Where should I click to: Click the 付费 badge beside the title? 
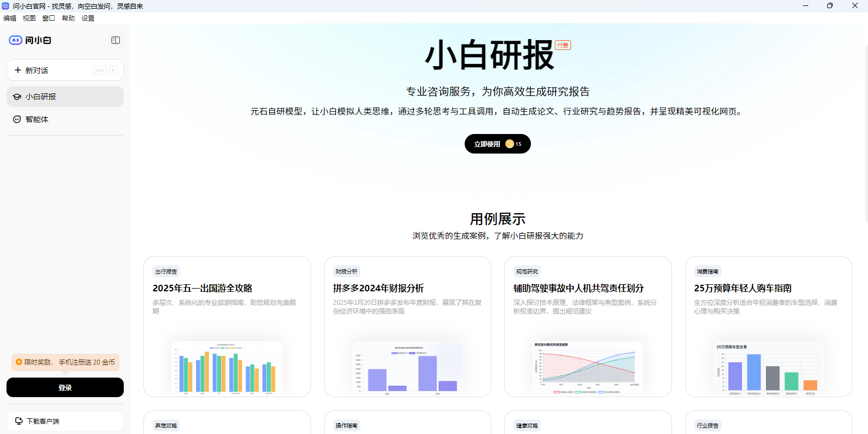point(562,45)
